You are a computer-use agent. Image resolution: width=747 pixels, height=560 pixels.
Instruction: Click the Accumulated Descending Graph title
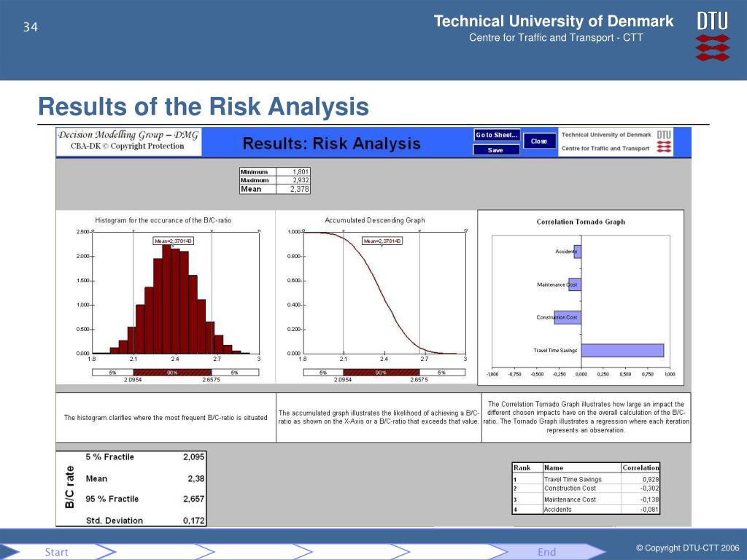tap(374, 220)
